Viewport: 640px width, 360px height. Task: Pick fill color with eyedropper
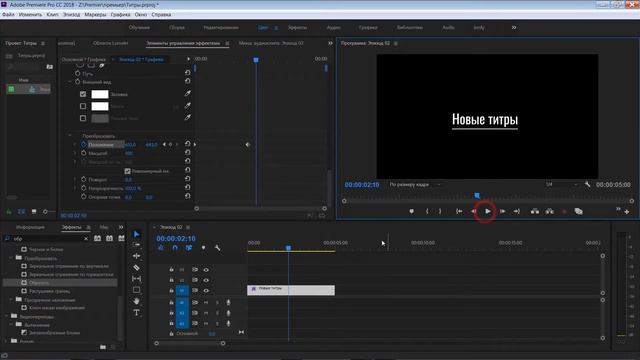[187, 94]
